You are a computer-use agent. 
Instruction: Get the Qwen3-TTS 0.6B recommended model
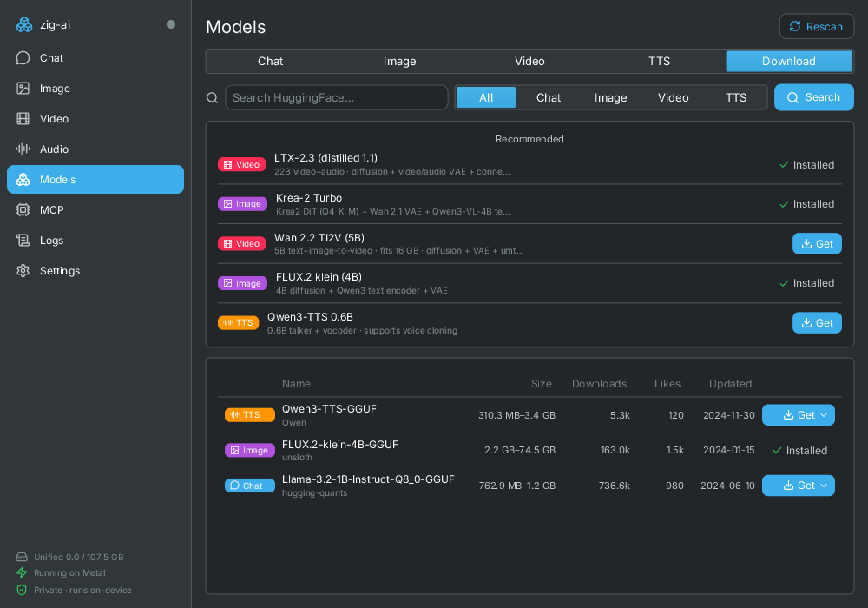[817, 323]
